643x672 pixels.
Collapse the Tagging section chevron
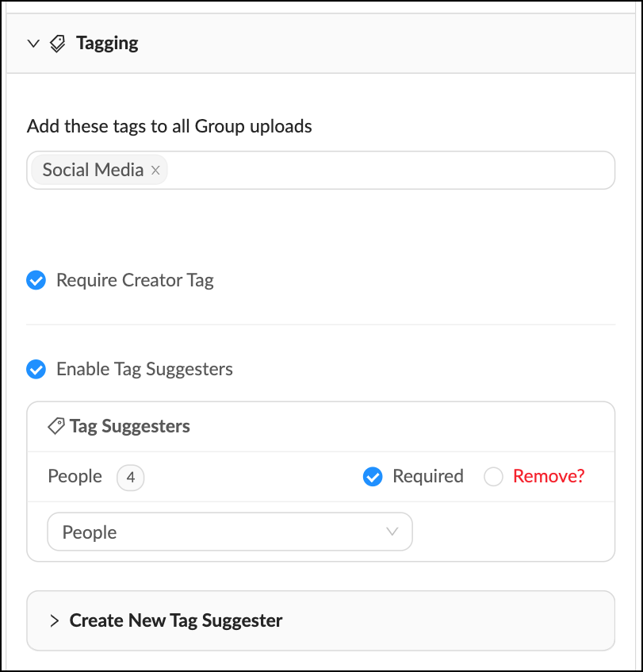pyautogui.click(x=33, y=44)
